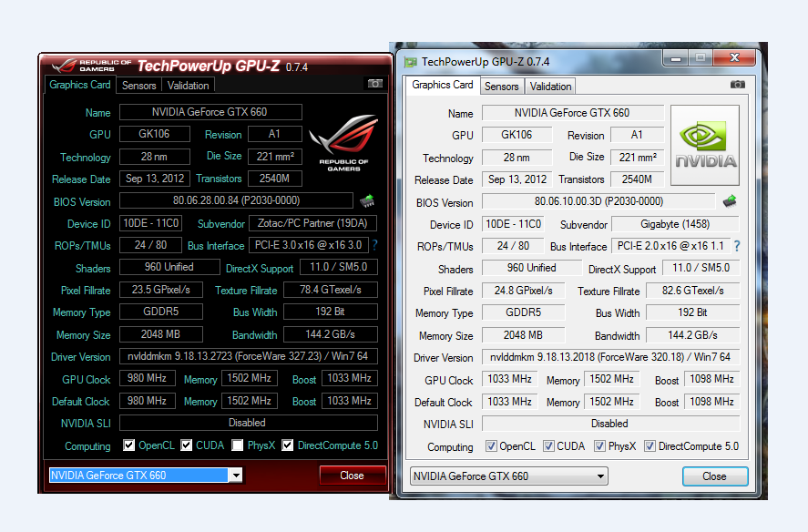808x532 pixels.
Task: Toggle OpenCL checkbox in ROG window
Action: coord(128,445)
